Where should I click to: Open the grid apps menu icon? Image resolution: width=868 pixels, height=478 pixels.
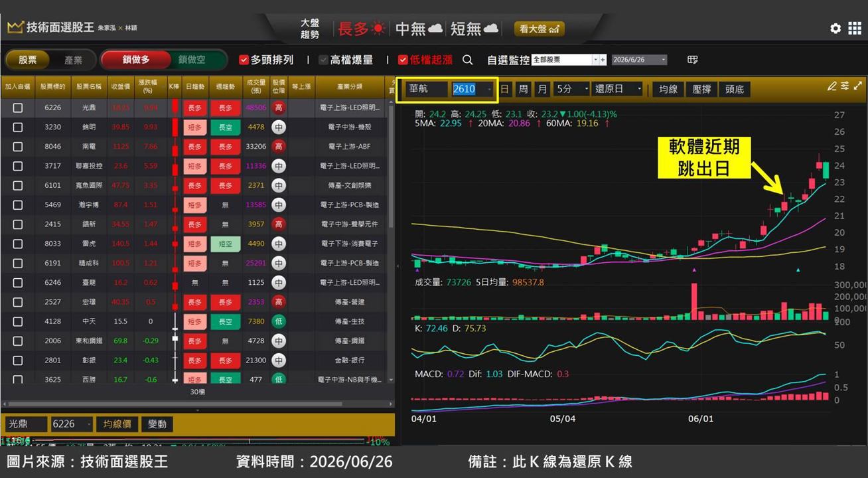coord(855,29)
